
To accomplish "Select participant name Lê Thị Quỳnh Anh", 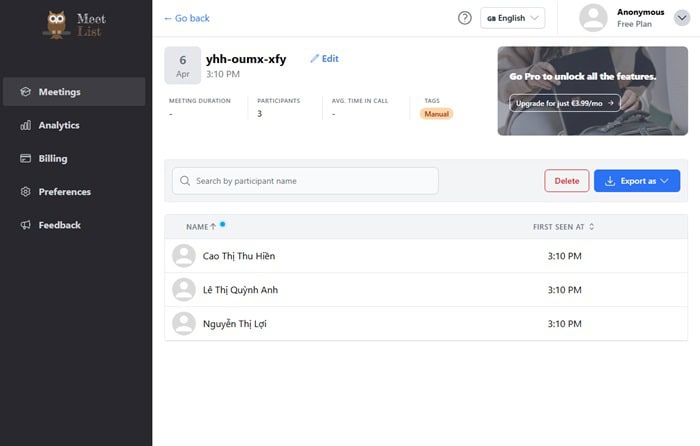I will pyautogui.click(x=240, y=290).
